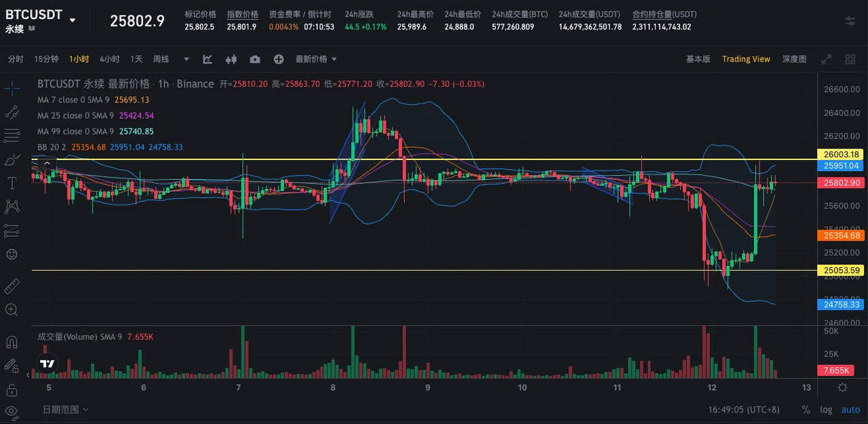Open the 最新价格 price type dropdown

click(x=316, y=60)
